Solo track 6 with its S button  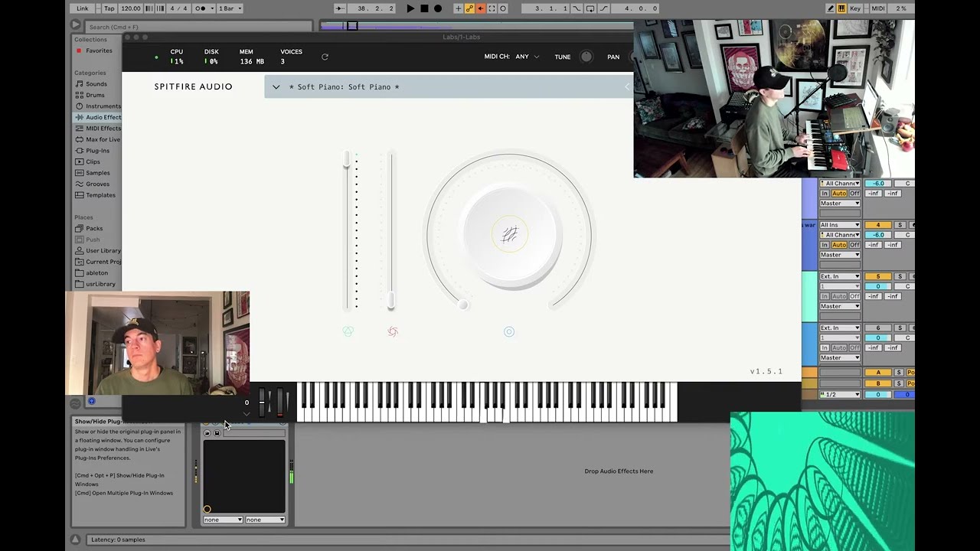(900, 328)
